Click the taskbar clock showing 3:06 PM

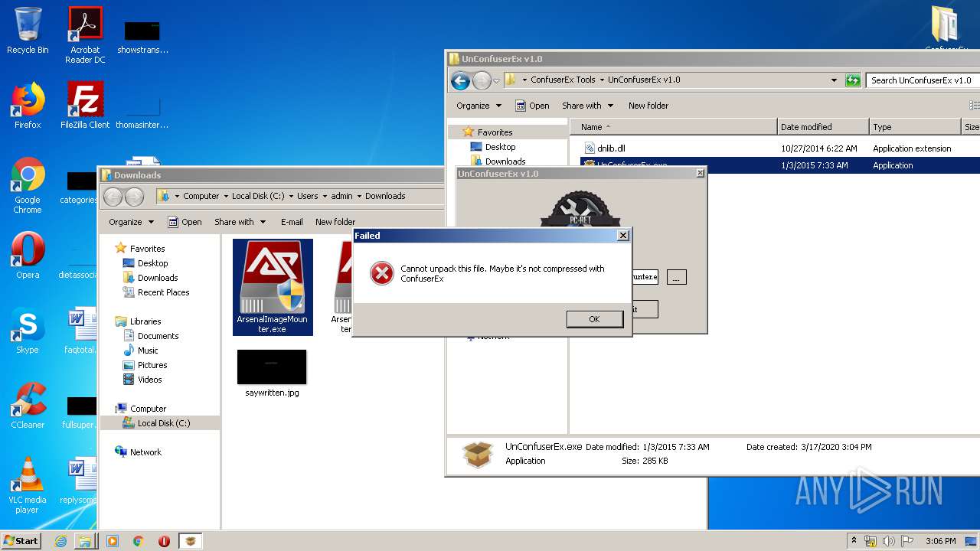pos(940,541)
